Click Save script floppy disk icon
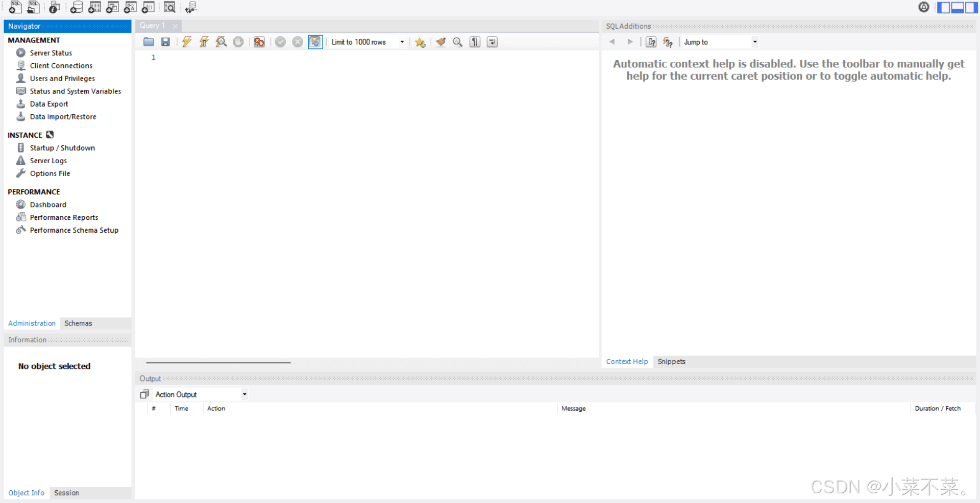 pyautogui.click(x=165, y=42)
